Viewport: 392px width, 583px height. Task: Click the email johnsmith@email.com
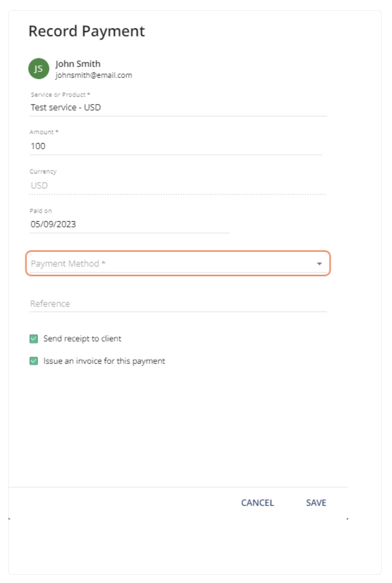[x=94, y=75]
